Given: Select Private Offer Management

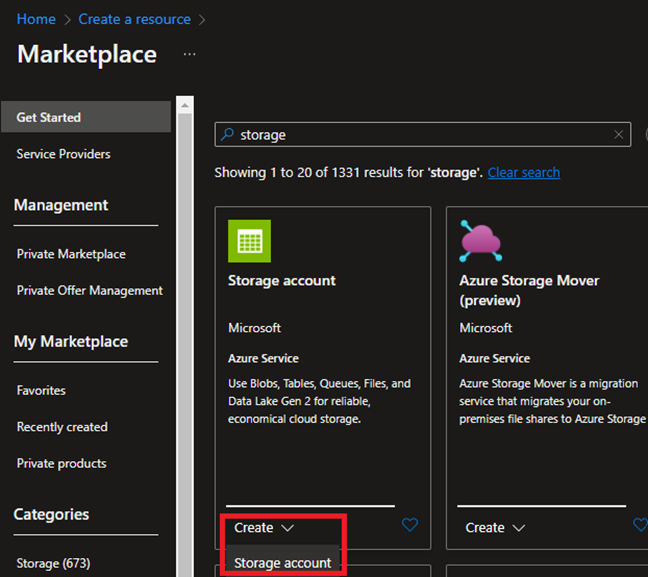Looking at the screenshot, I should (x=89, y=290).
